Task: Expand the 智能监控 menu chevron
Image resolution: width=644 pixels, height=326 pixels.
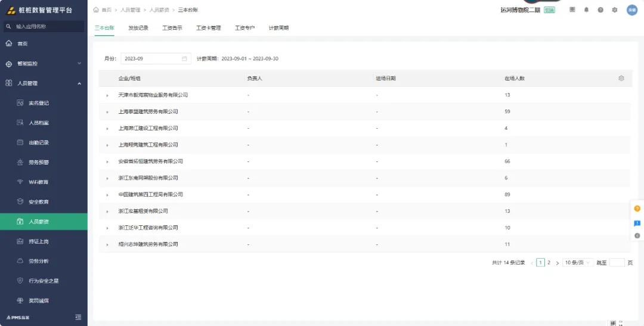Action: [x=79, y=64]
